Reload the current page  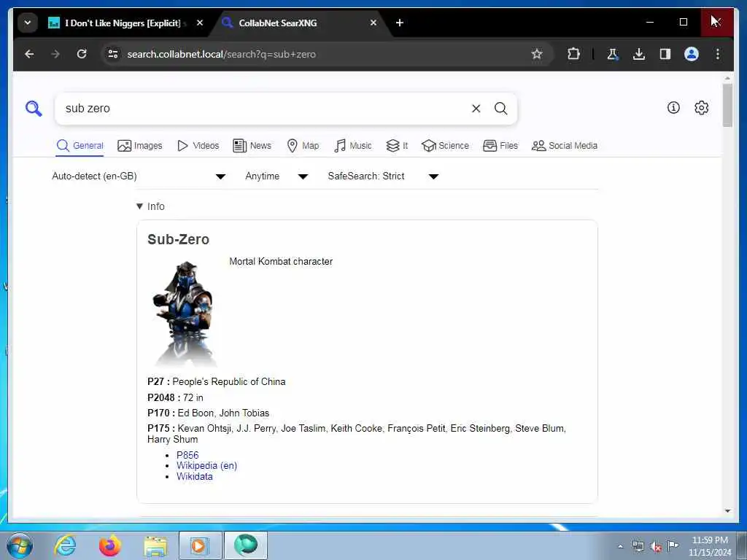point(82,54)
